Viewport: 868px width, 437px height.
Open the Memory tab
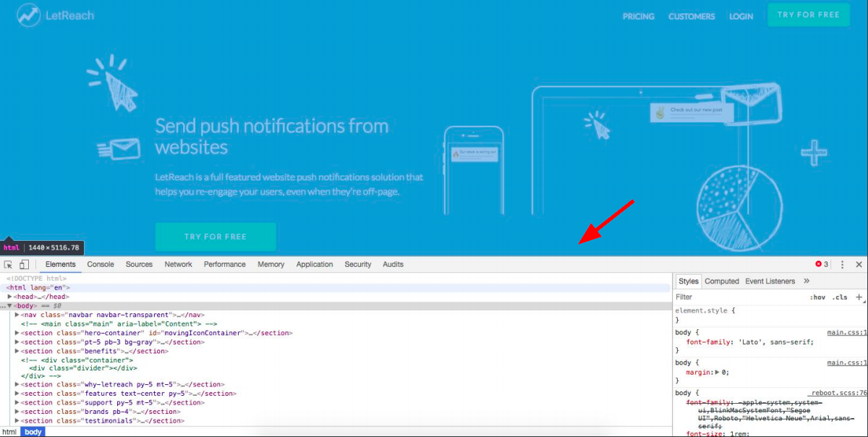tap(271, 265)
